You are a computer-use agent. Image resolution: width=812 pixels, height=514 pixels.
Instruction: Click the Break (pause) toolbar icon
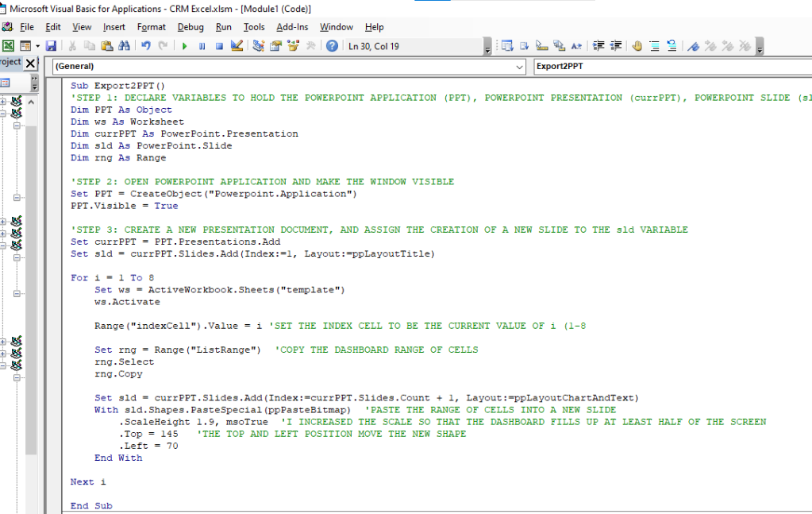pos(202,46)
